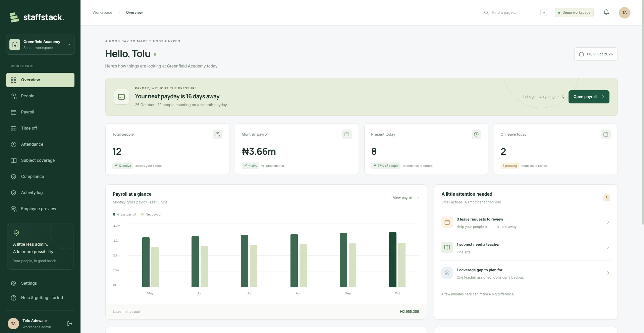
Task: Click the leave requests calendar icon
Action: point(447,222)
